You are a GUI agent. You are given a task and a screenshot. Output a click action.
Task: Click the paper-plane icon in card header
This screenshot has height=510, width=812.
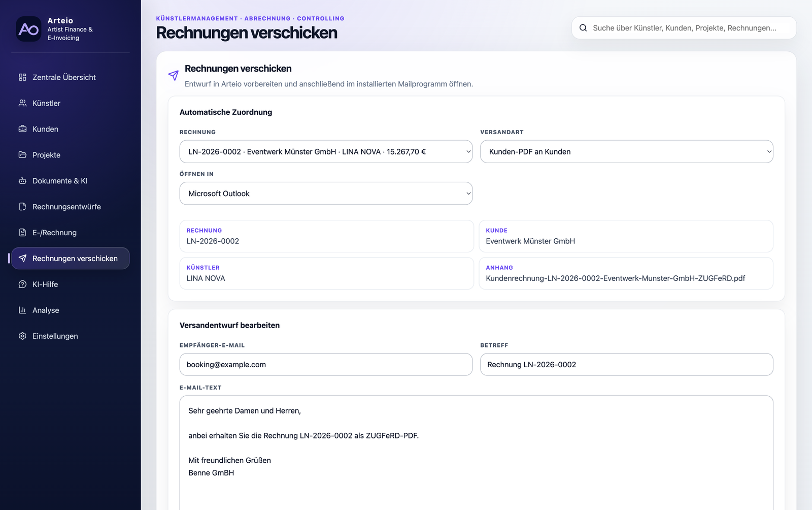(x=174, y=75)
